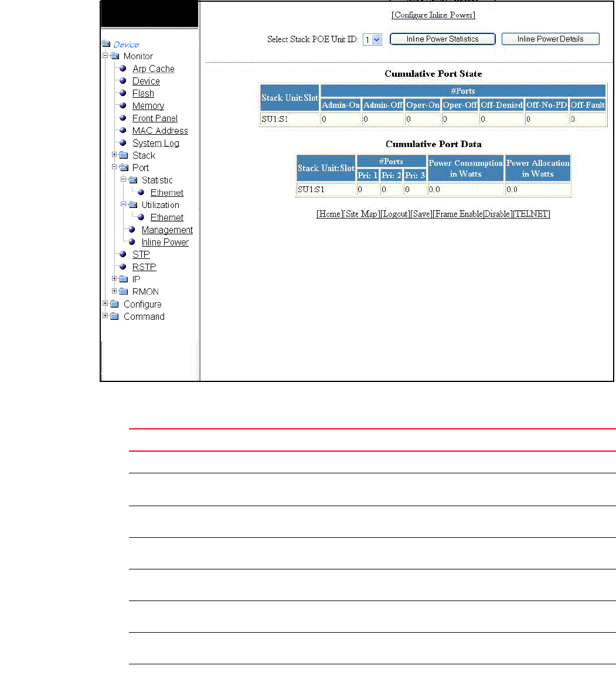Image resolution: width=616 pixels, height=679 pixels.
Task: Click the Save footer link
Action: tap(421, 214)
